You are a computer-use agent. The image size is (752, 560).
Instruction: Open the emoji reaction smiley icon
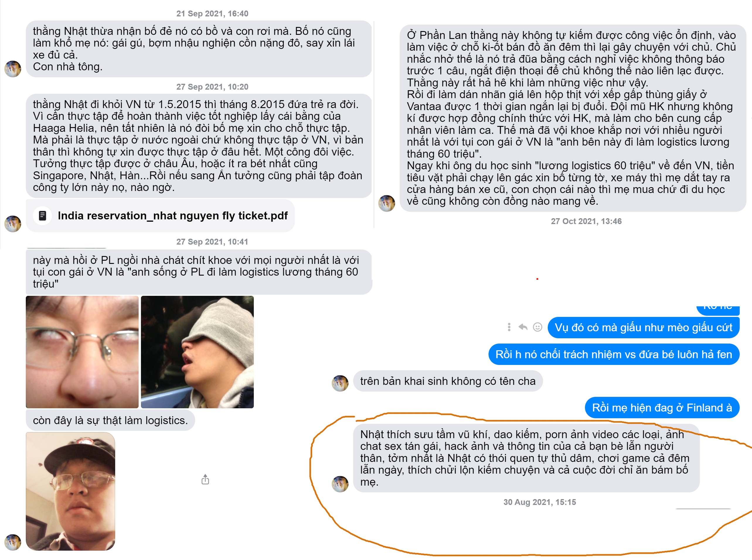coord(538,327)
